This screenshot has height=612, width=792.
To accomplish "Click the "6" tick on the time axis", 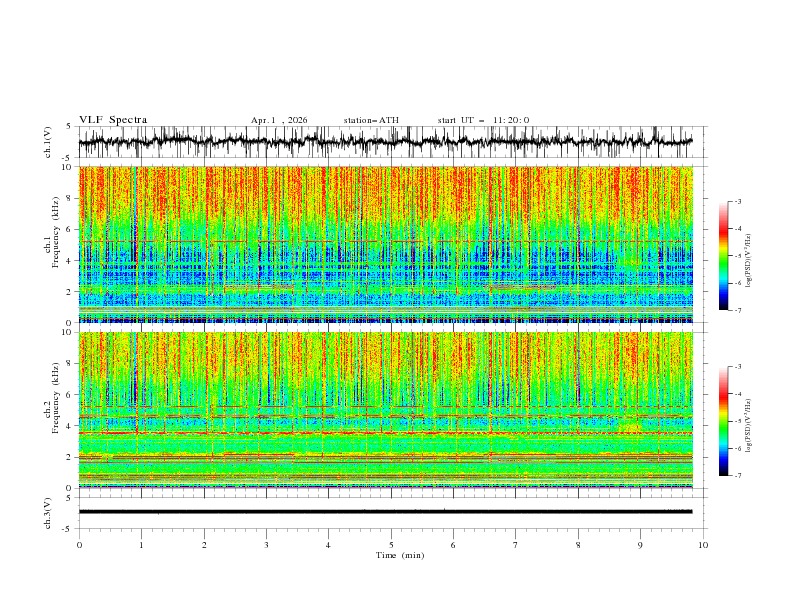I will tap(453, 545).
